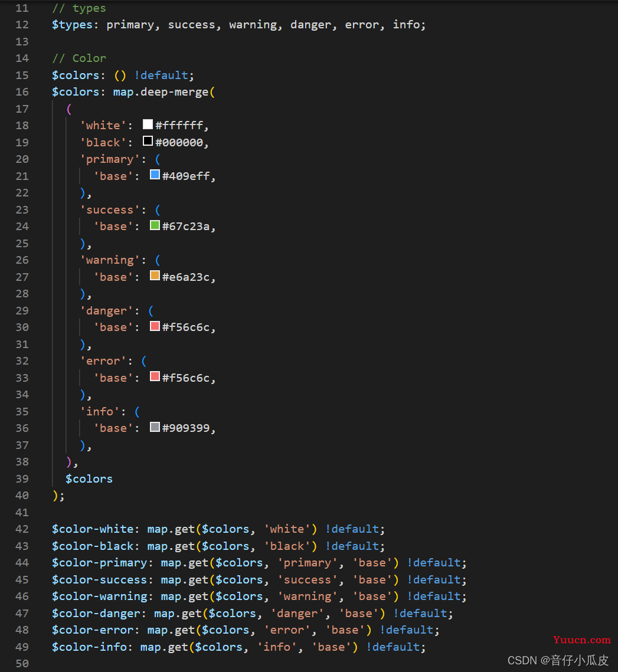Click '$colors' on line 39

point(89,478)
